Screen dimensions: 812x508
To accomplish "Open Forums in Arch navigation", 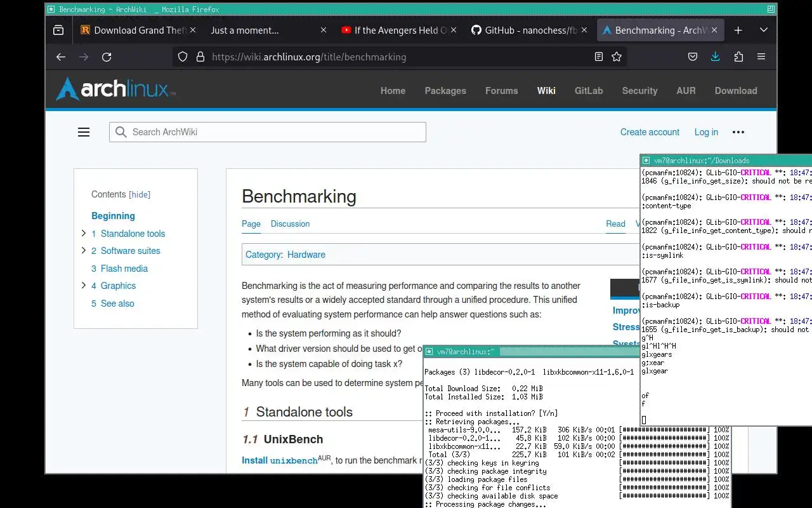I will (x=502, y=91).
